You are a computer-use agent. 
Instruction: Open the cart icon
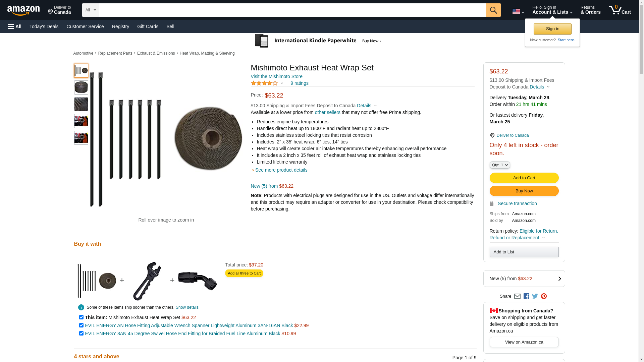tap(620, 10)
